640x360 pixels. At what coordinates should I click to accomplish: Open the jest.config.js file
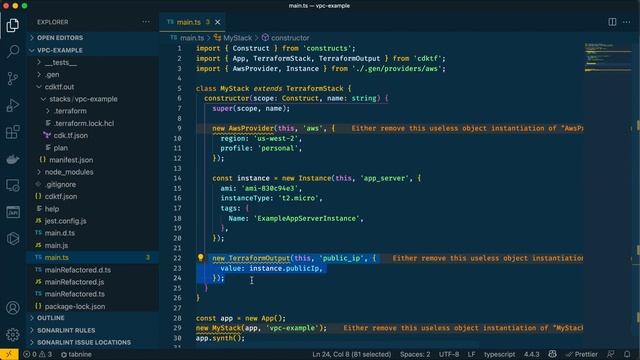65,221
